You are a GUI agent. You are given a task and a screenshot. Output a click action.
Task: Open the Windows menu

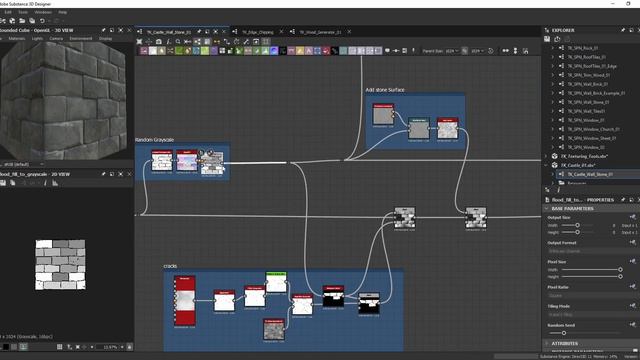coord(43,12)
